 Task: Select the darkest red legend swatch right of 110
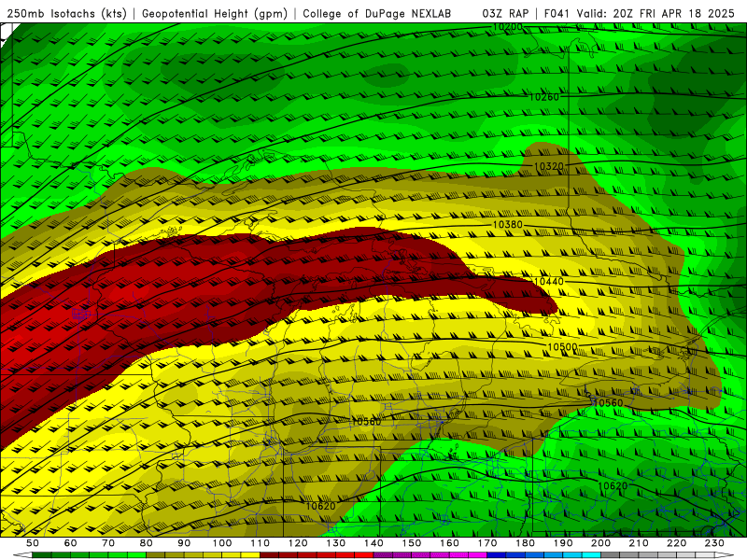(x=269, y=555)
